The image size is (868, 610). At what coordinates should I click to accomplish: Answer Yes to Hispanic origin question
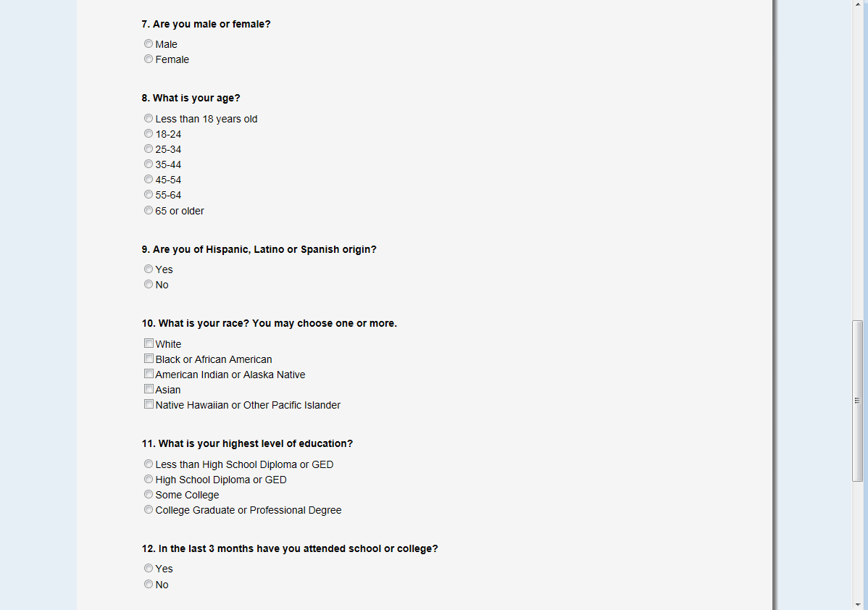149,269
